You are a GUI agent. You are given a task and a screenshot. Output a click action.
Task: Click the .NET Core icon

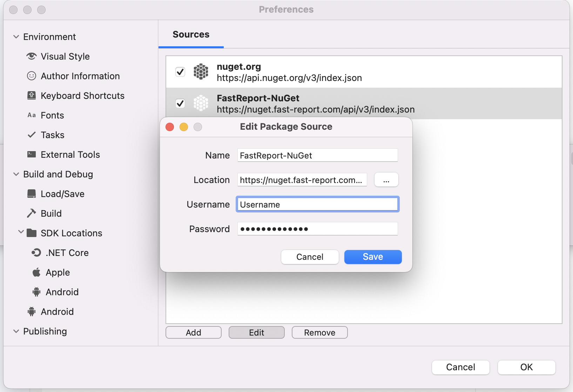[x=36, y=252]
